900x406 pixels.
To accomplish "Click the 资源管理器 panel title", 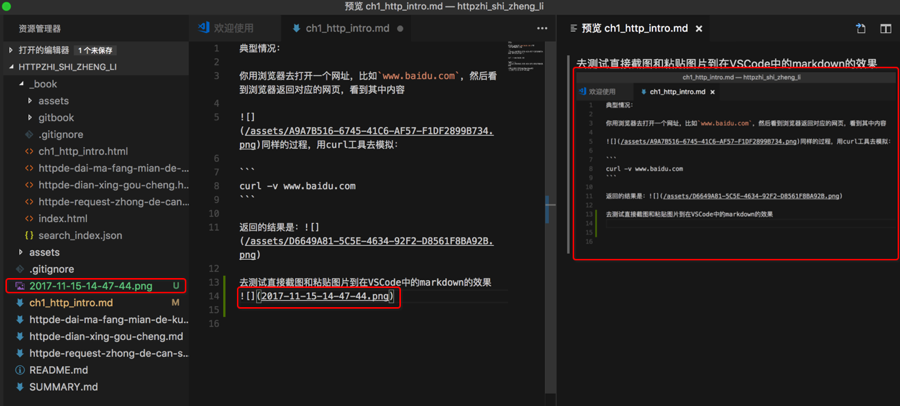I will coord(40,28).
